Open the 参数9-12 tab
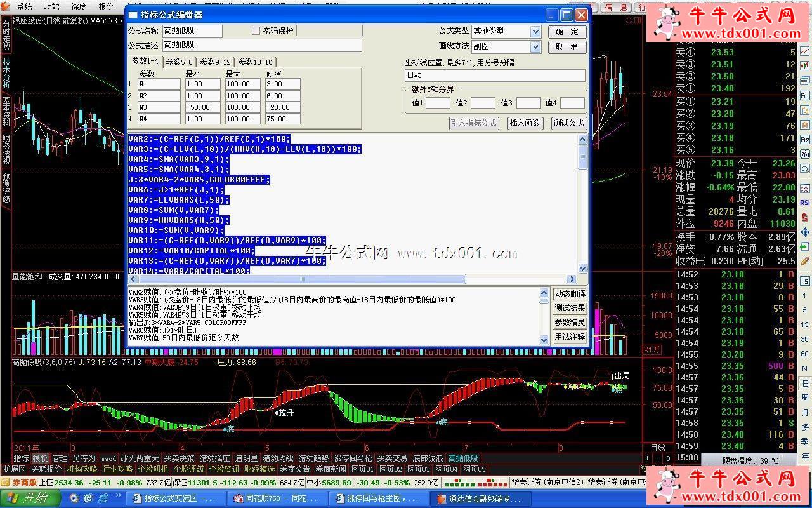This screenshot has height=508, width=812. coord(215,62)
